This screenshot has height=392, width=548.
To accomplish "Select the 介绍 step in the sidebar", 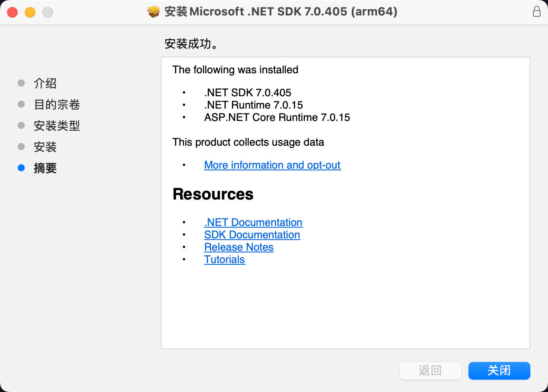I will coord(45,83).
